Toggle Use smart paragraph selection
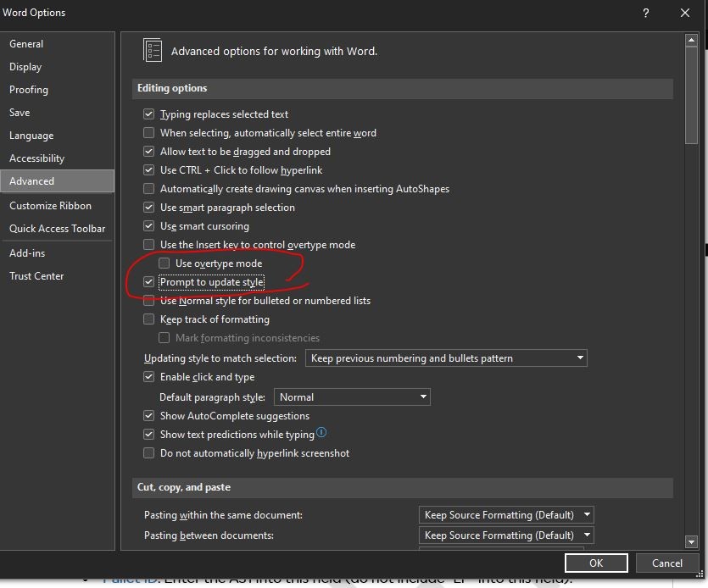 click(148, 207)
